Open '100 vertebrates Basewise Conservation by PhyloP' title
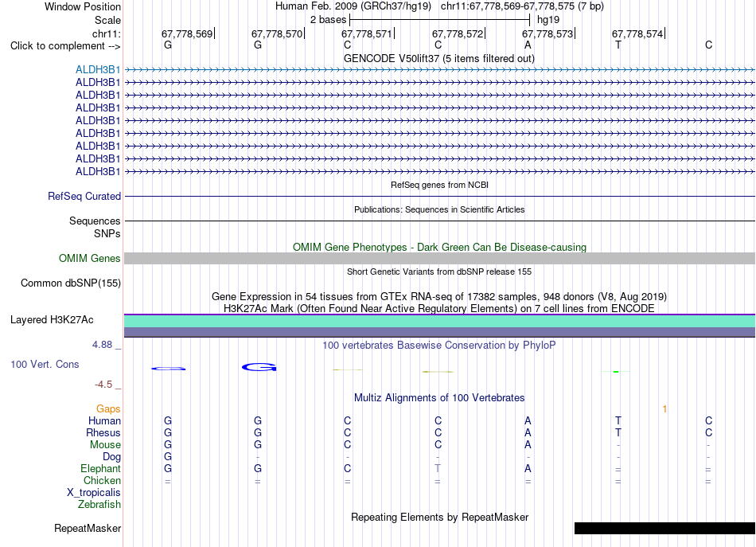The height and width of the screenshot is (547, 756). click(x=439, y=345)
